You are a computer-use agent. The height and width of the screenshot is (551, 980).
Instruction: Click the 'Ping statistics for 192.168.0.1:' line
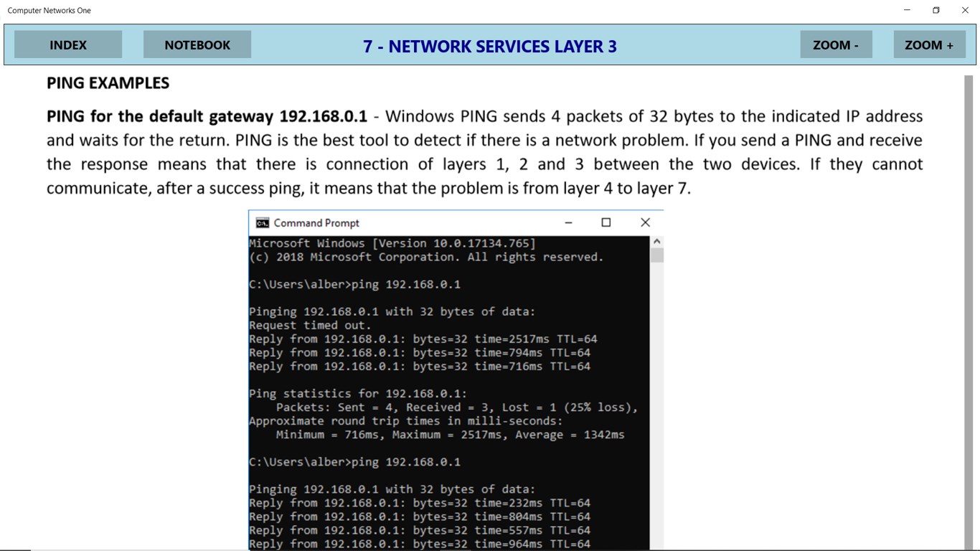coord(358,393)
